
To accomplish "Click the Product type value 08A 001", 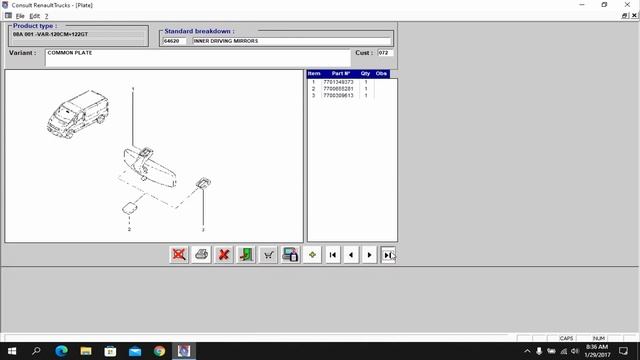I will coord(50,34).
